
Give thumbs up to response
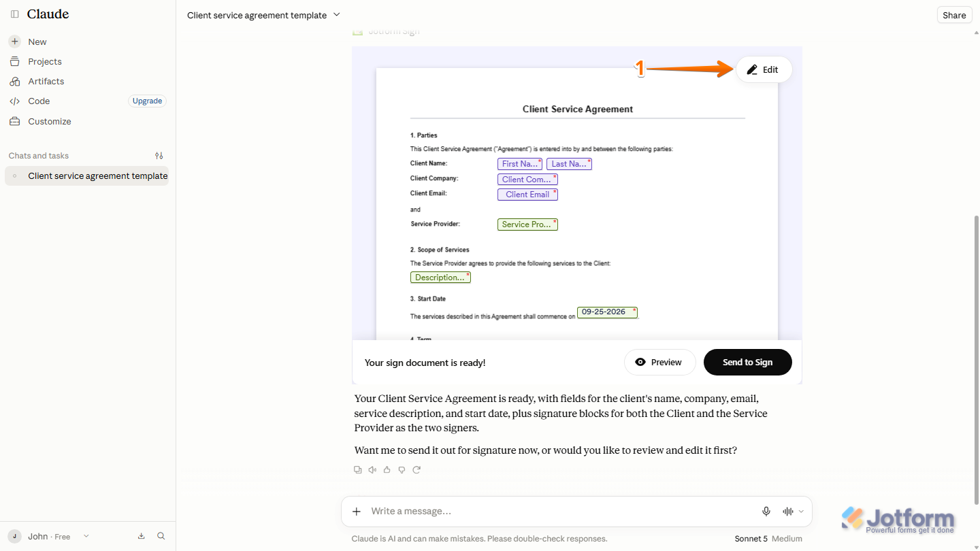click(x=387, y=469)
